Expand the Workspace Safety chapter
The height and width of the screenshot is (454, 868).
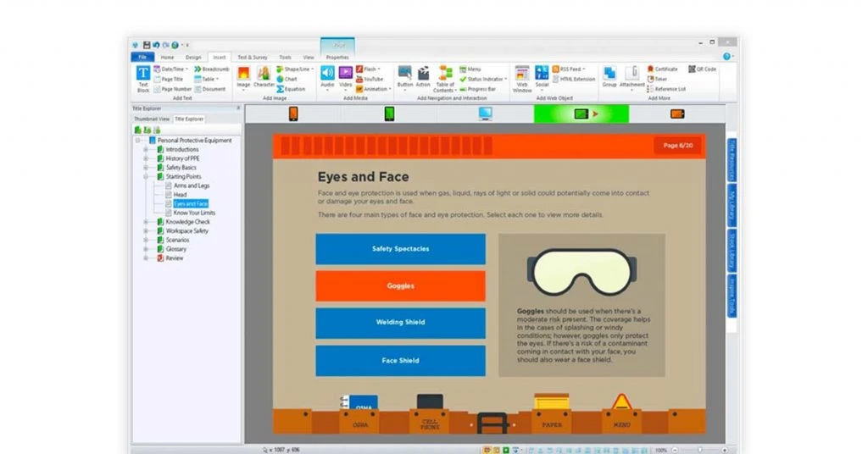pyautogui.click(x=146, y=231)
